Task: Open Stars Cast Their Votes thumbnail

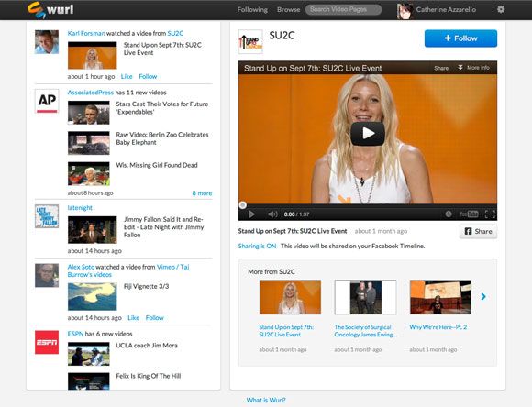Action: tap(89, 113)
